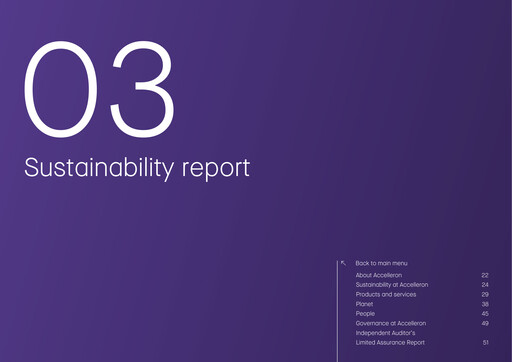Click page number 29
This screenshot has width=512, height=362.
tap(485, 294)
